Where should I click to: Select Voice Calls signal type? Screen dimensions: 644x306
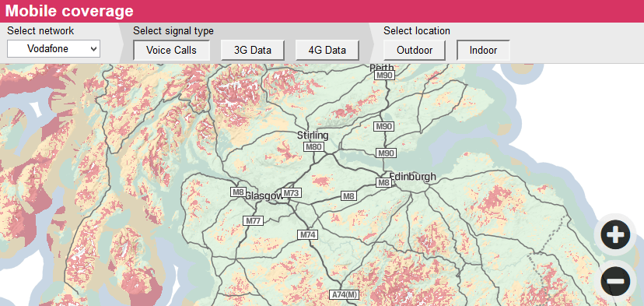(x=171, y=50)
